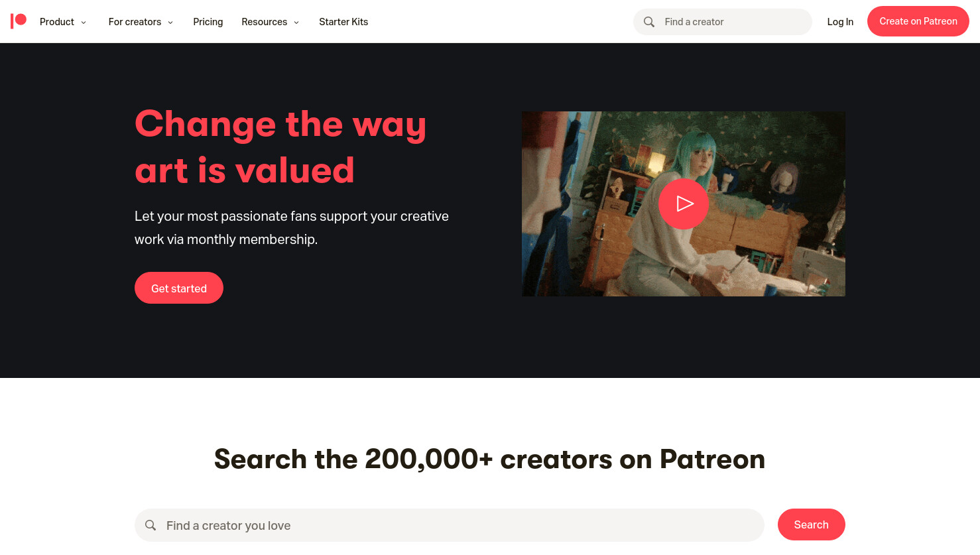
Task: Open Starter Kits menu item
Action: 343,22
